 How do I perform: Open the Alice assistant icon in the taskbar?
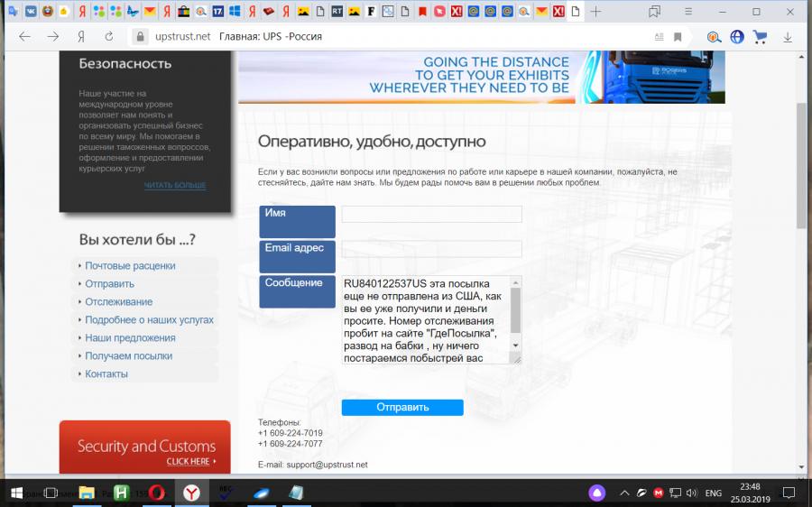[x=597, y=493]
